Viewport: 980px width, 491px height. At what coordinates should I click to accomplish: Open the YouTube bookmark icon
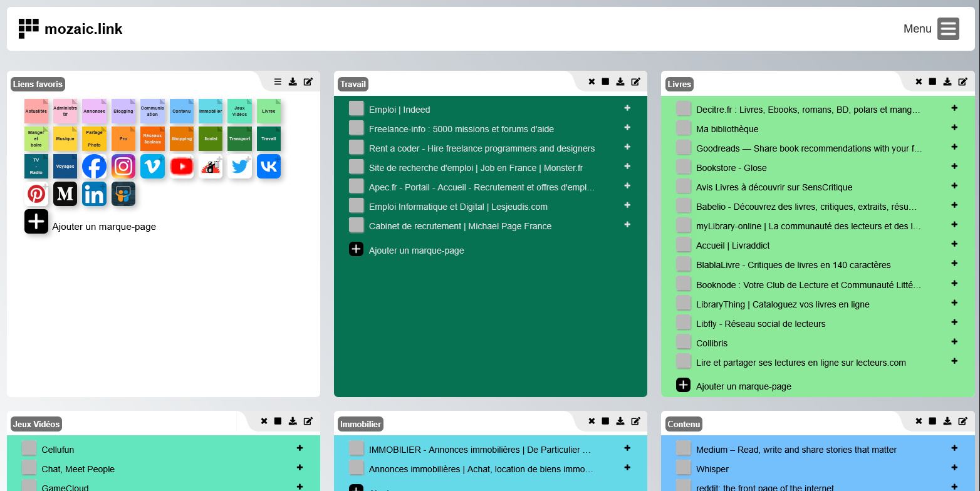182,167
